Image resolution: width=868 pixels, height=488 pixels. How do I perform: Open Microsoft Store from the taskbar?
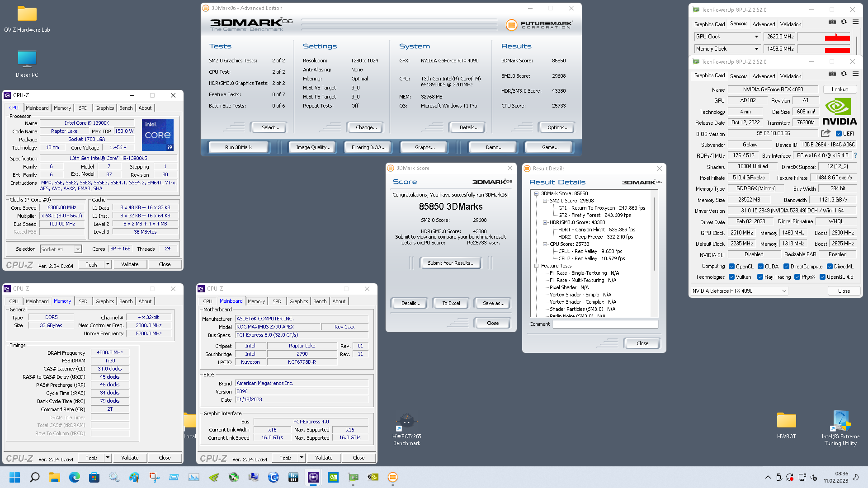tap(94, 477)
